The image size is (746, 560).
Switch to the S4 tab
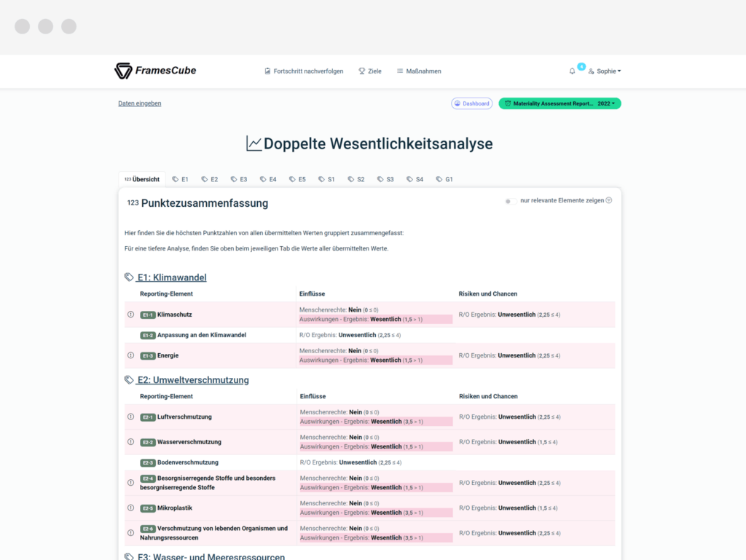415,179
